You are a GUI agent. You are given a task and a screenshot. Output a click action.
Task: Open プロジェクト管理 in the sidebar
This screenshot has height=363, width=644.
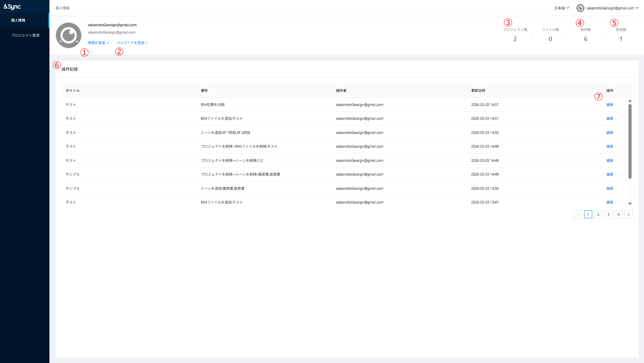(x=25, y=35)
